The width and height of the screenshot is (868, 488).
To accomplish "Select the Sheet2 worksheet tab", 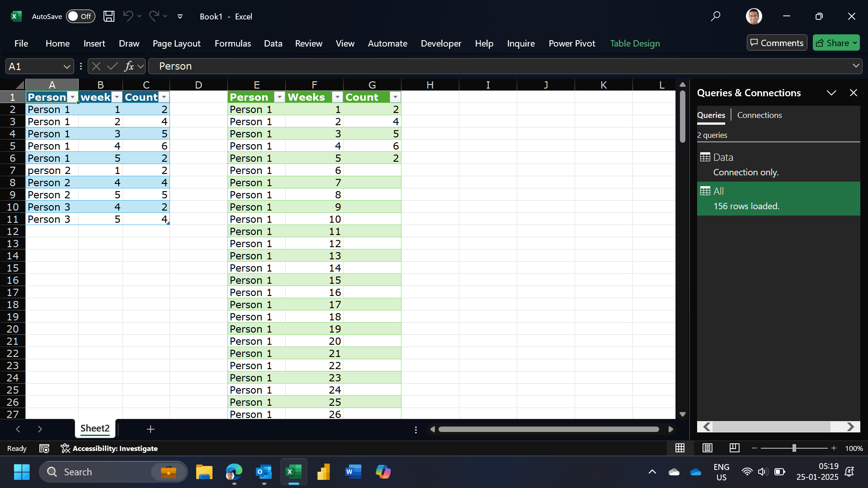I will pos(95,428).
